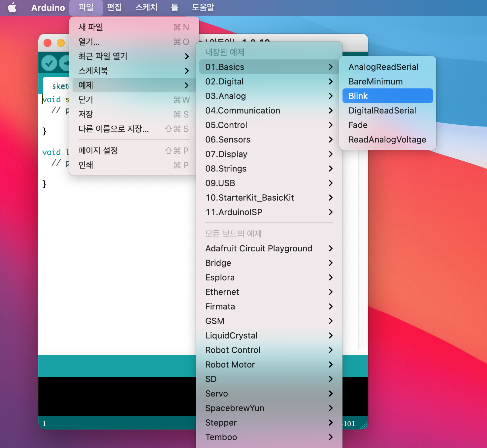Select 저장 menu entry
Screen dimensions: 487x448
tap(134, 114)
